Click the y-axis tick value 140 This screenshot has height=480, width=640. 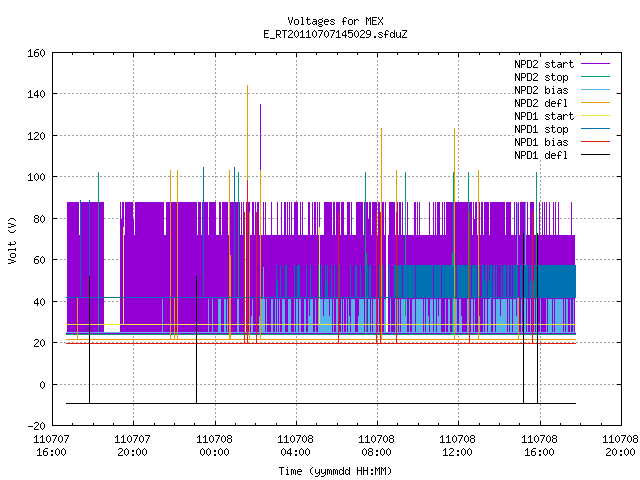click(x=36, y=94)
